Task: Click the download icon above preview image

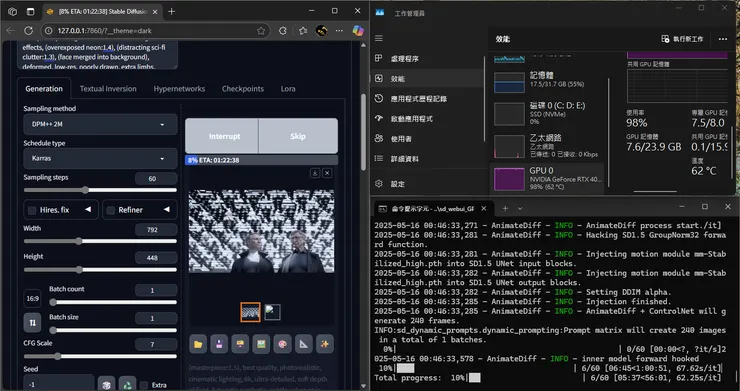Action: pyautogui.click(x=315, y=173)
